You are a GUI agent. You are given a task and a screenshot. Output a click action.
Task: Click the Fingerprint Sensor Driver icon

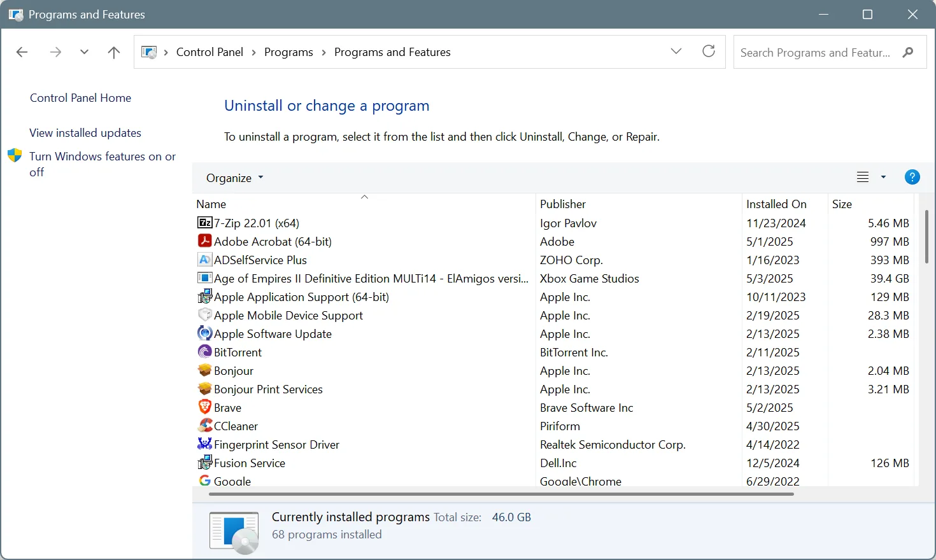204,444
